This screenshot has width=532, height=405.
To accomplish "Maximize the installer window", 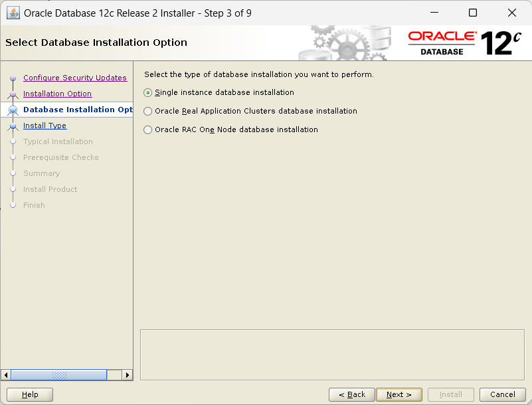I will tap(473, 13).
